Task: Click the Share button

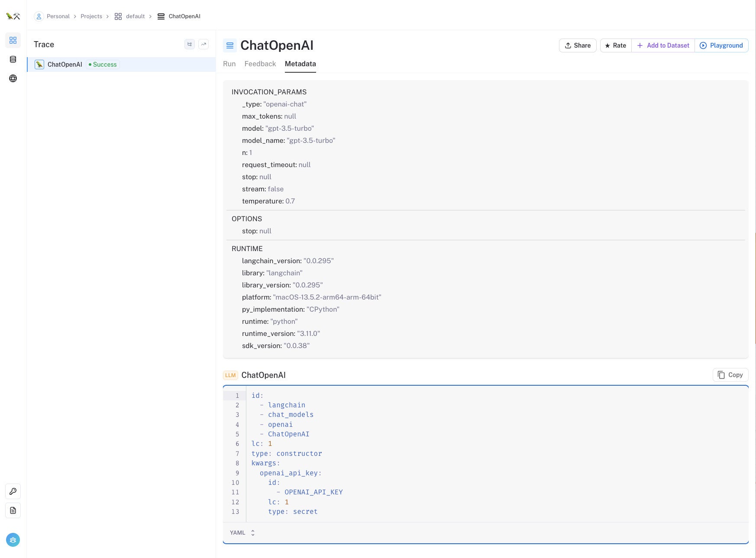Action: 578,45
